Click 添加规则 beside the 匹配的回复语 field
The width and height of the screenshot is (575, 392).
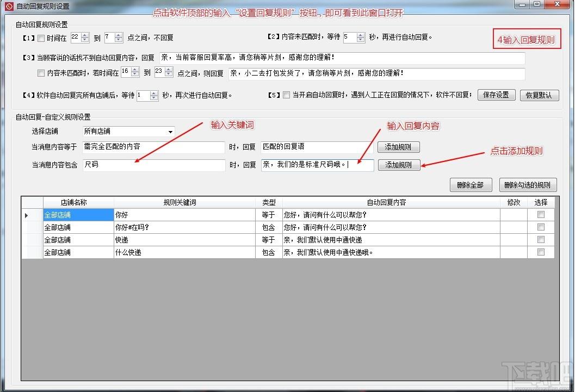(398, 147)
